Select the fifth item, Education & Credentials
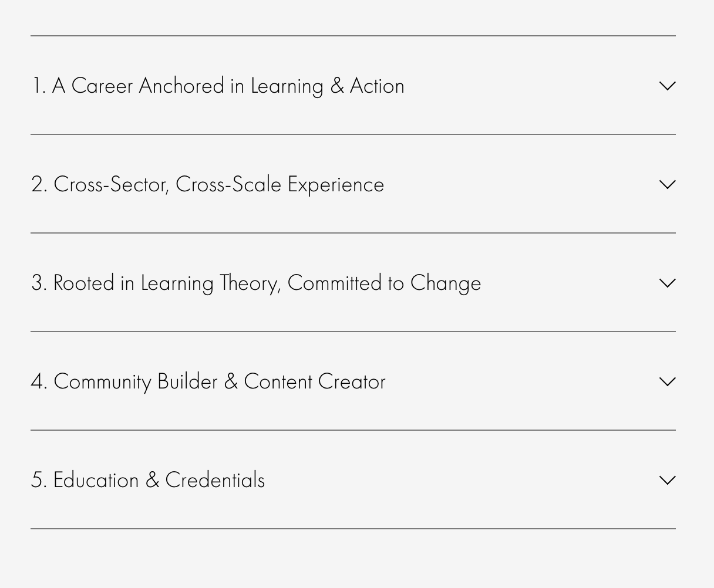 (148, 480)
